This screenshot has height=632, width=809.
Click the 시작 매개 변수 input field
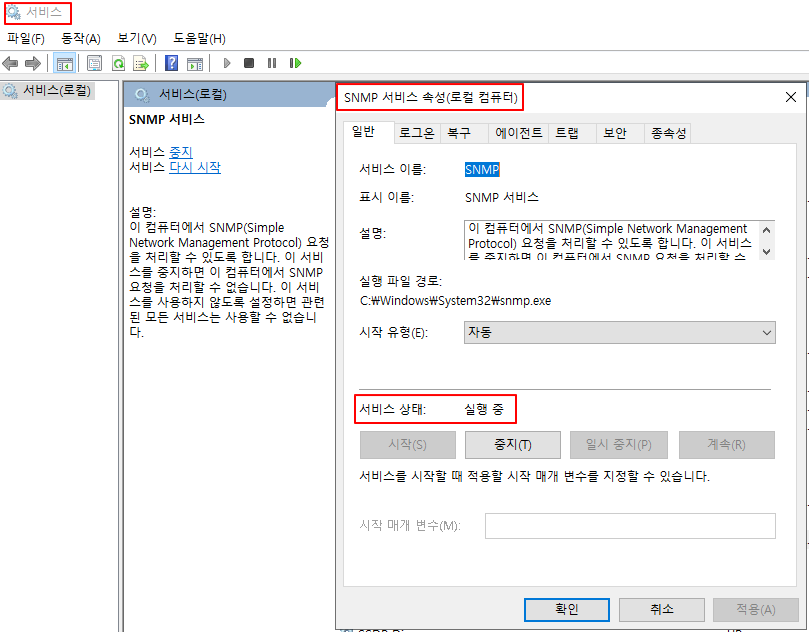[630, 526]
